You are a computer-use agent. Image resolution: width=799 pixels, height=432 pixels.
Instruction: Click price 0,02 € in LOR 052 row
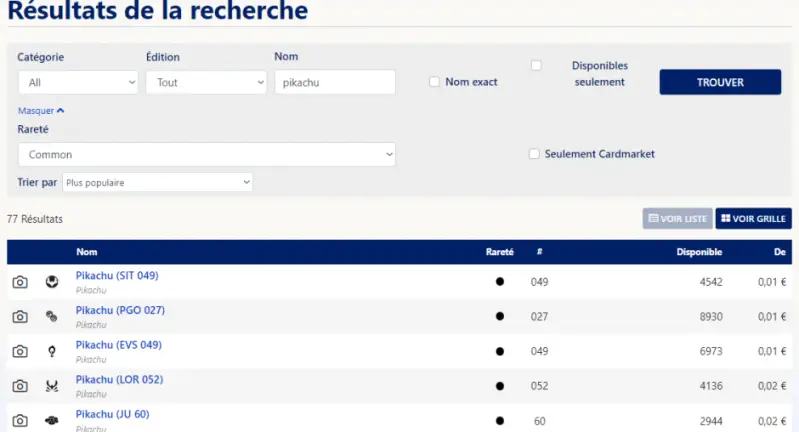click(x=772, y=386)
